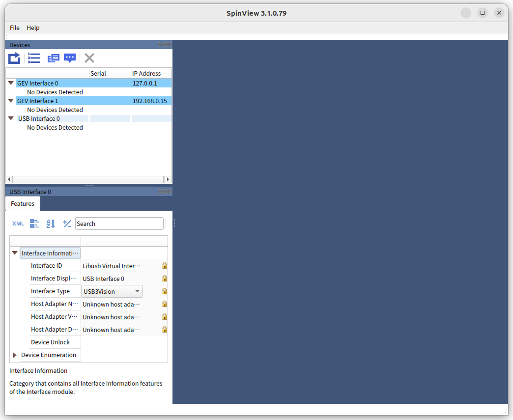The image size is (513, 420).
Task: Click the lock icon beside Interface ID
Action: coord(164,266)
